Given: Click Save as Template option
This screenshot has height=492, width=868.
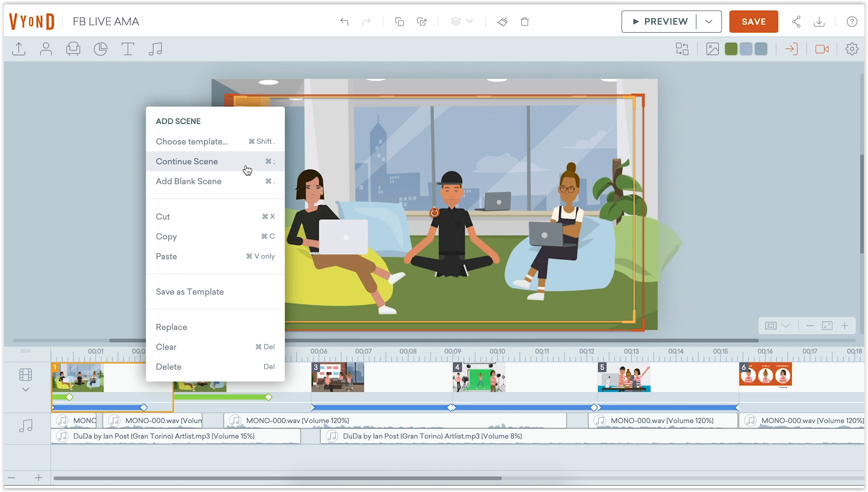Looking at the screenshot, I should coord(190,292).
